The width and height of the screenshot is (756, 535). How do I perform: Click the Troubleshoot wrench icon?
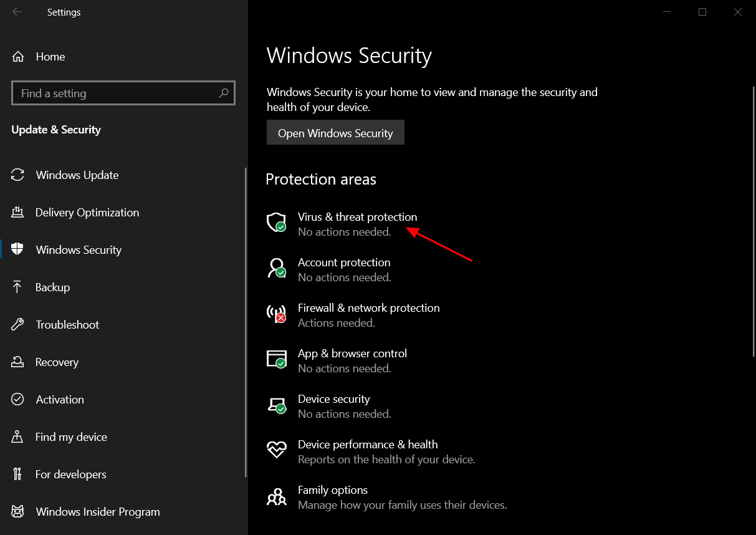[18, 325]
